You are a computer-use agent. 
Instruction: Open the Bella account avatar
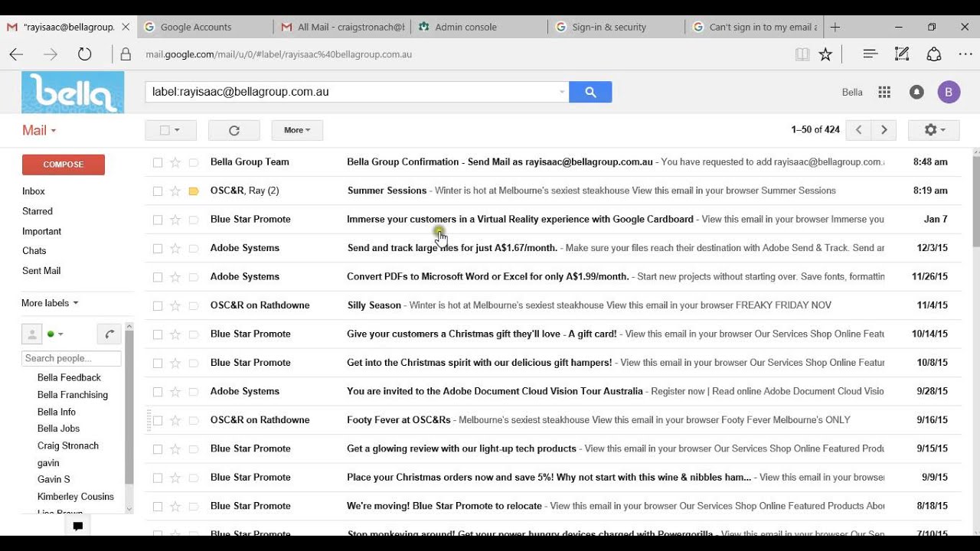pyautogui.click(x=949, y=92)
